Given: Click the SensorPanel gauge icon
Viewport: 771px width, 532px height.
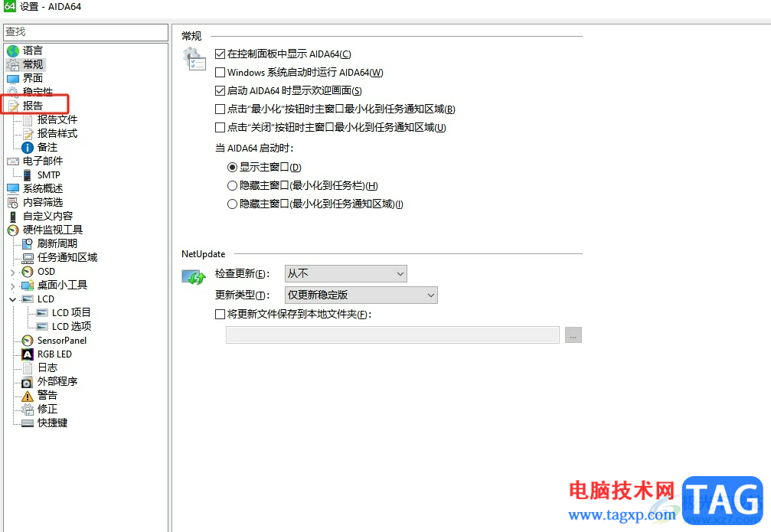Looking at the screenshot, I should tap(28, 340).
